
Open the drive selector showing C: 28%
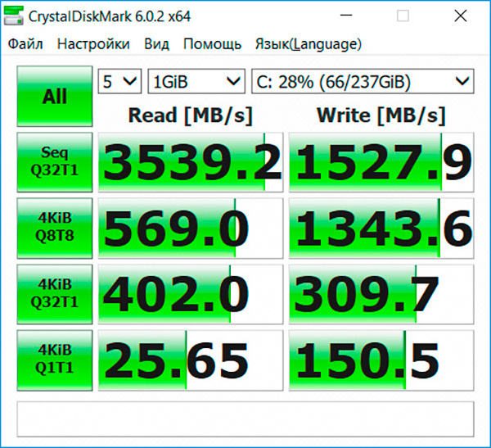363,81
